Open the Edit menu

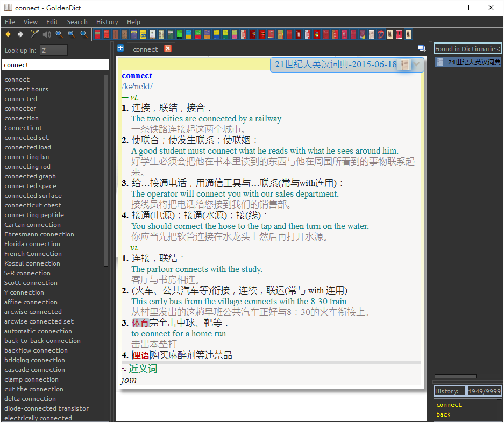tap(52, 22)
